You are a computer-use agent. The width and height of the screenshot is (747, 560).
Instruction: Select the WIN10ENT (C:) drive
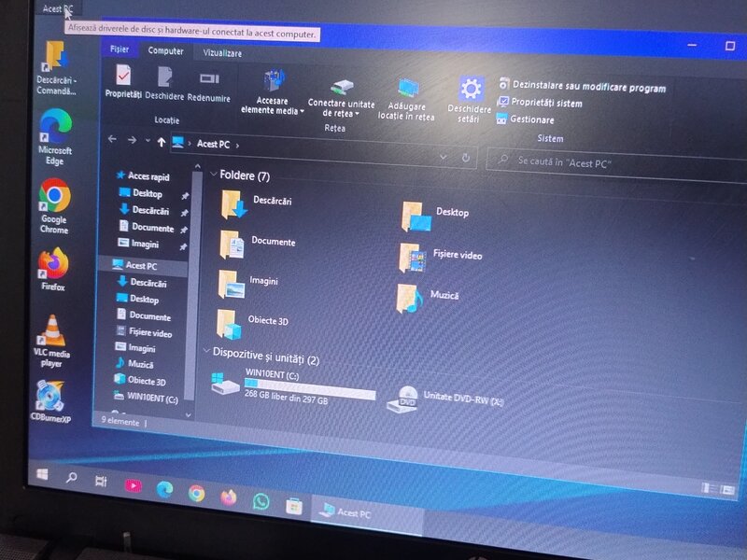(227, 383)
